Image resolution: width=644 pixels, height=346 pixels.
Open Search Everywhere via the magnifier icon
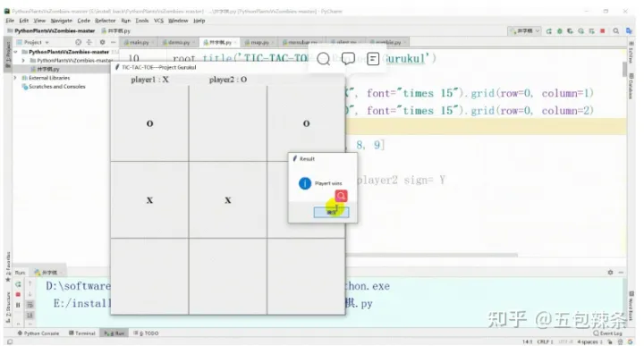tap(616, 30)
